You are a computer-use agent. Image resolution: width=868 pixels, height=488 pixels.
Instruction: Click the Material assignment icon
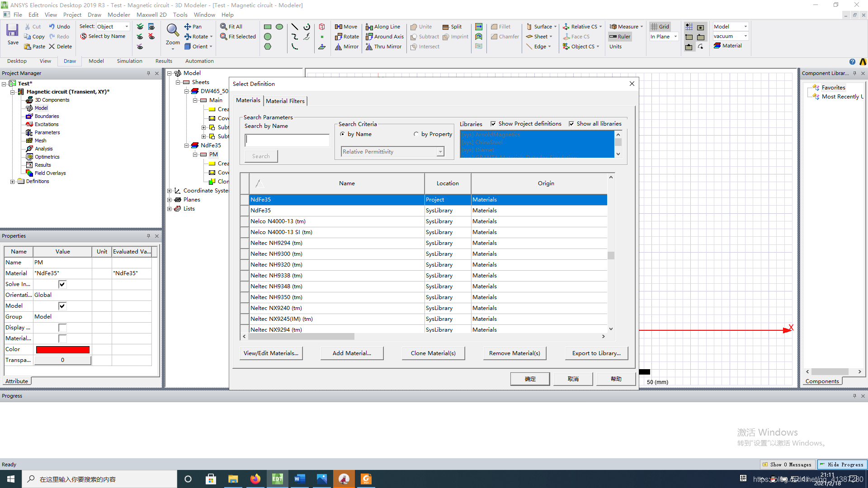click(717, 46)
